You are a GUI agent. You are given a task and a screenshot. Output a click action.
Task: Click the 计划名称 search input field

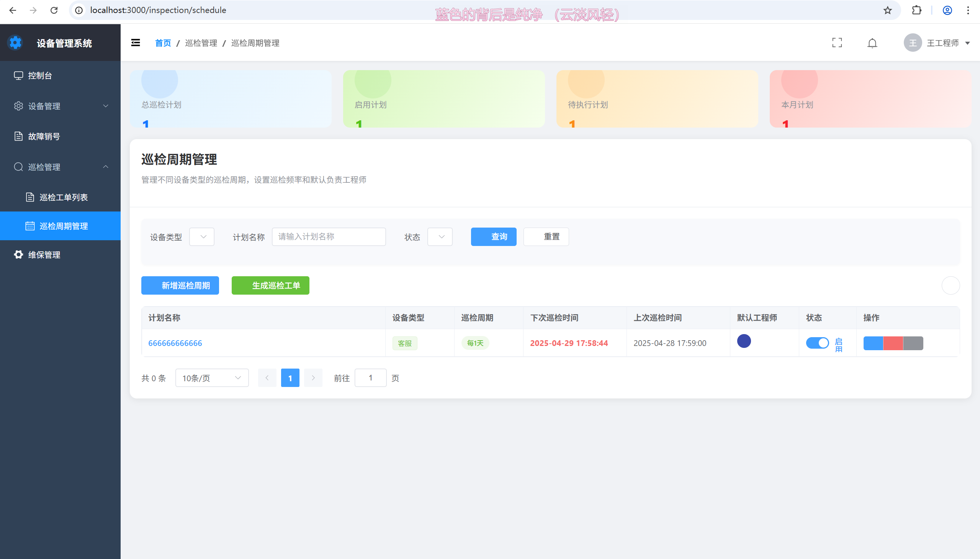click(329, 237)
